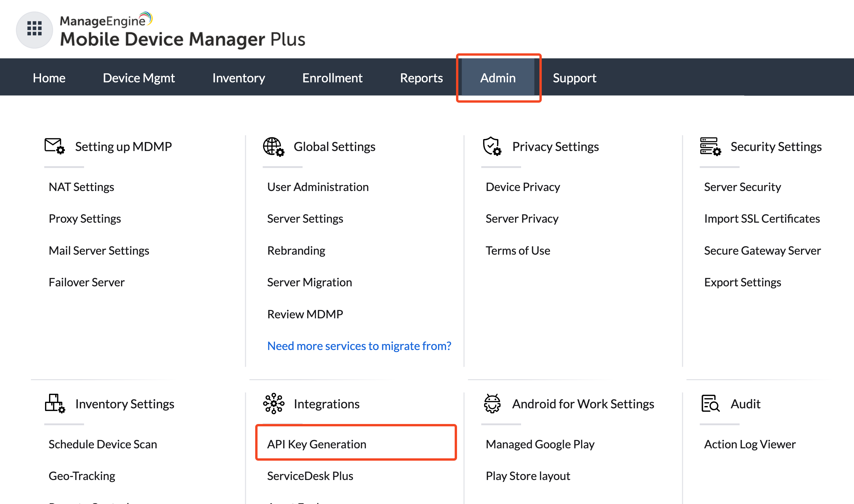Click the Security Settings server icon
The width and height of the screenshot is (854, 504).
710,146
